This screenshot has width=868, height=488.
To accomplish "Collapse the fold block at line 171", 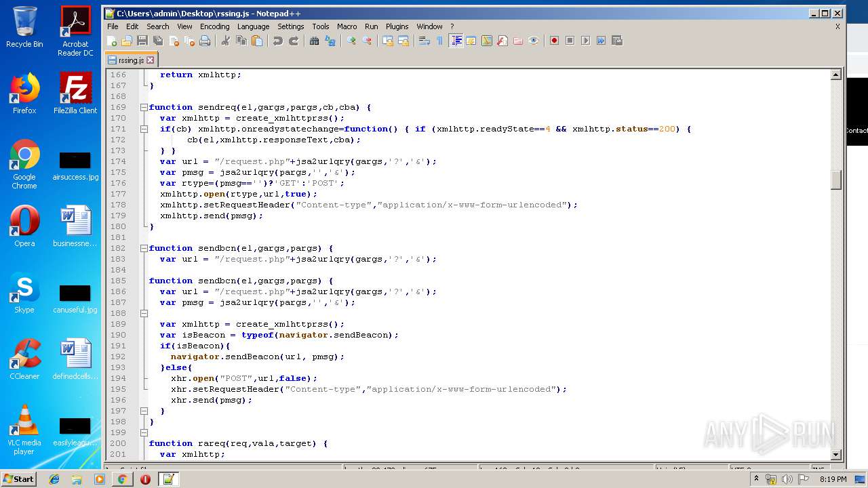I will click(x=144, y=129).
